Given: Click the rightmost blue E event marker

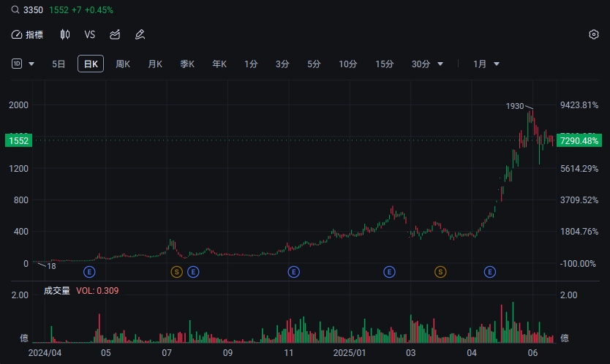Looking at the screenshot, I should click(x=491, y=272).
